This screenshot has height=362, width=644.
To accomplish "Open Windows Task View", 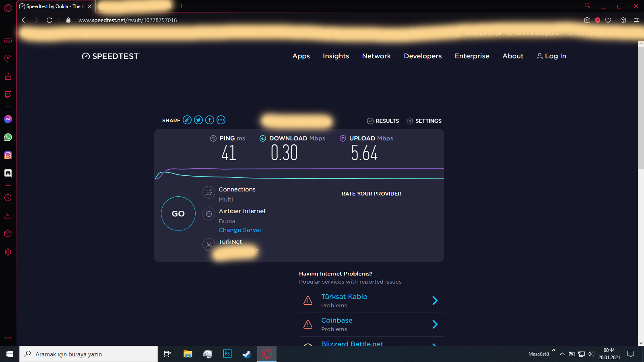I will click(x=167, y=354).
